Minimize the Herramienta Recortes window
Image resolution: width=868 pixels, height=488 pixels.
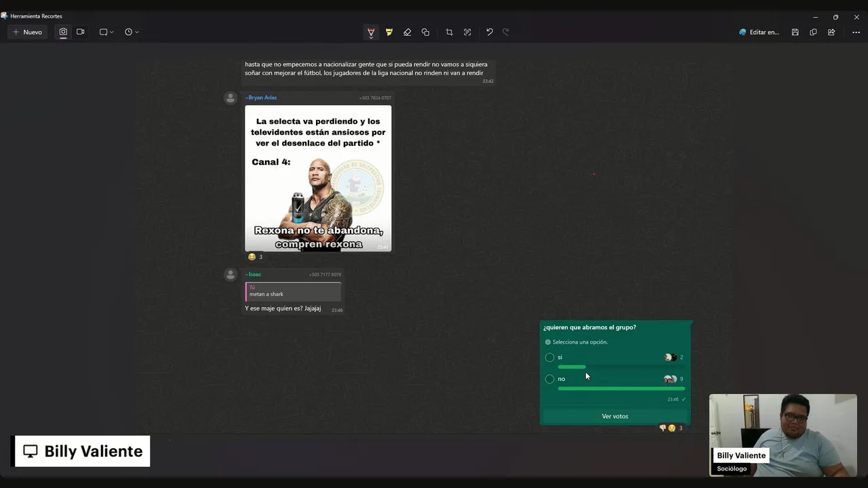pyautogui.click(x=815, y=17)
